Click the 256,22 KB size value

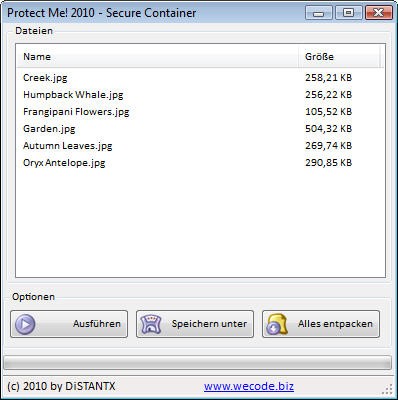328,95
